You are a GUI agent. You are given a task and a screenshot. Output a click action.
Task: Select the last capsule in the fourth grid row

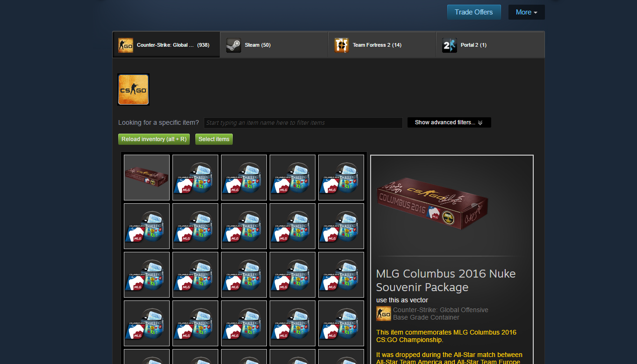[x=341, y=323]
